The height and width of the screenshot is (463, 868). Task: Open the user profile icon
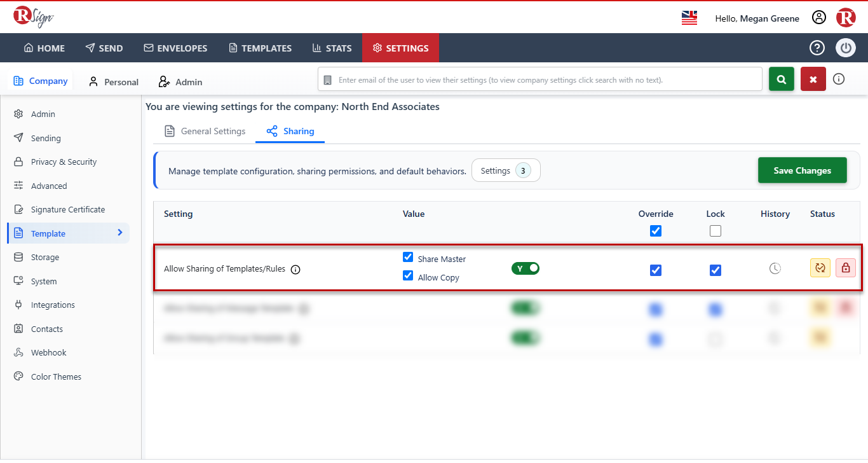pos(819,18)
